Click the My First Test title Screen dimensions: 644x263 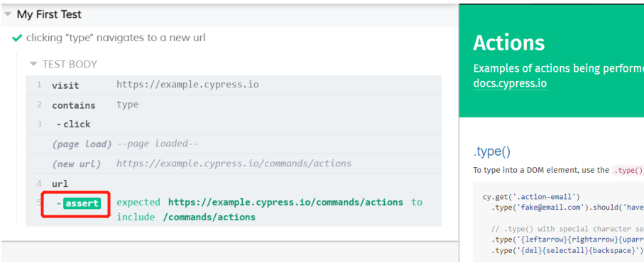tap(49, 14)
